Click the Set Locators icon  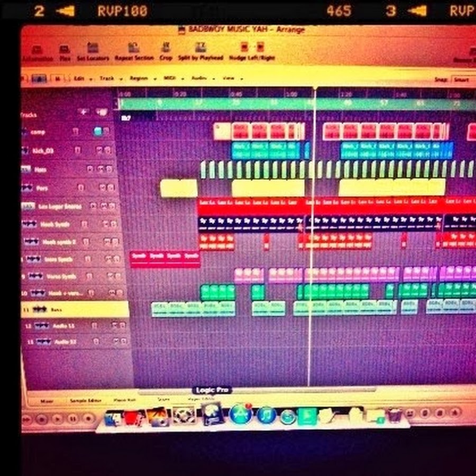click(x=93, y=48)
